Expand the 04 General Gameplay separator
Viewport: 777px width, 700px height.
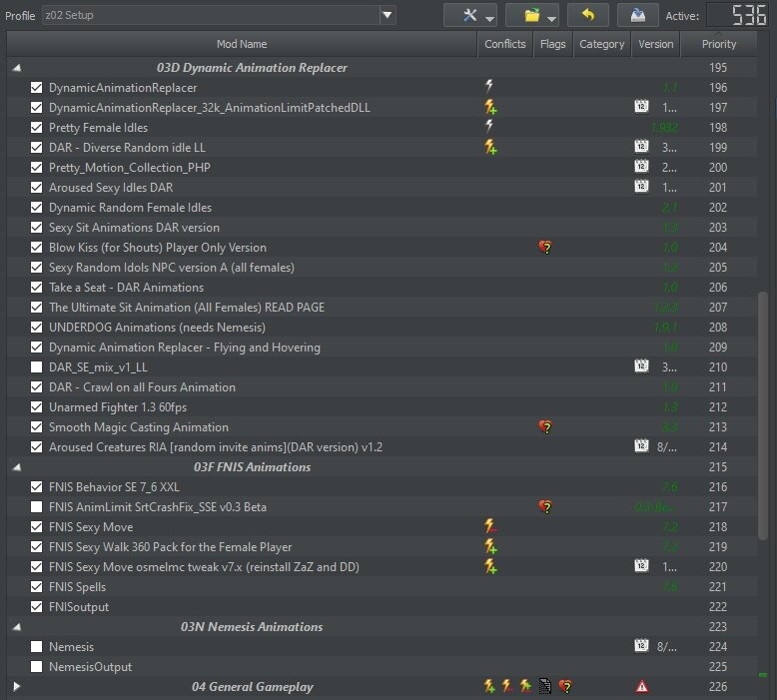point(17,687)
